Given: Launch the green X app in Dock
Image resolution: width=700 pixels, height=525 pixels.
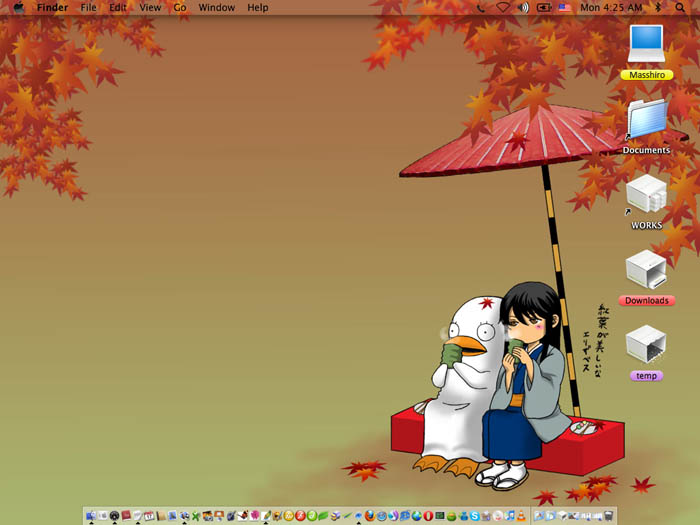Looking at the screenshot, I should (x=196, y=516).
